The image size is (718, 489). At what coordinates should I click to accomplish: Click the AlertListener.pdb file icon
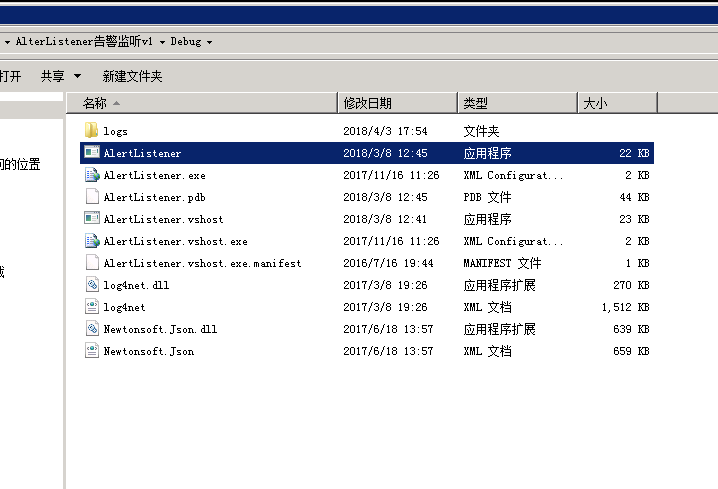click(x=92, y=196)
